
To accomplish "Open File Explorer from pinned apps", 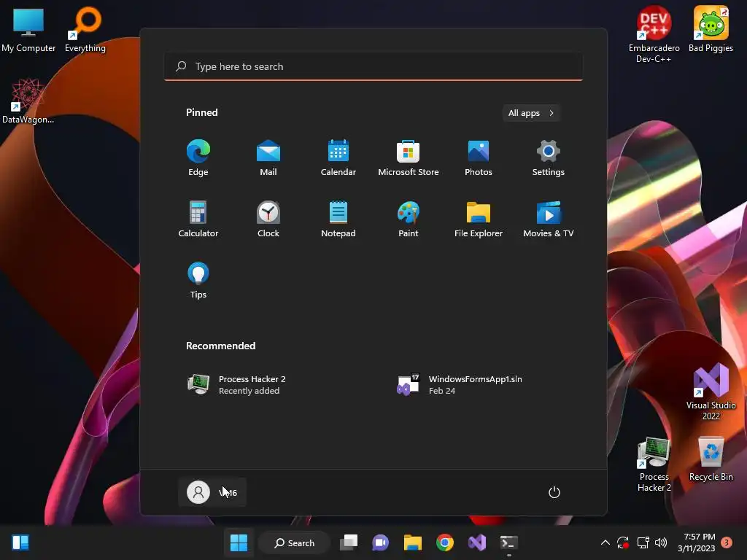I will tap(479, 219).
